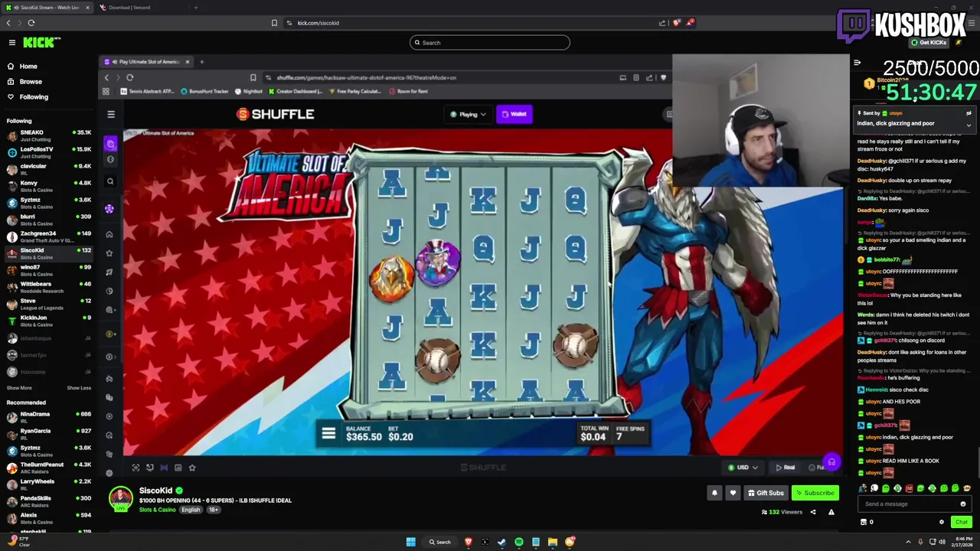Report stream with warning icon

pos(831,512)
